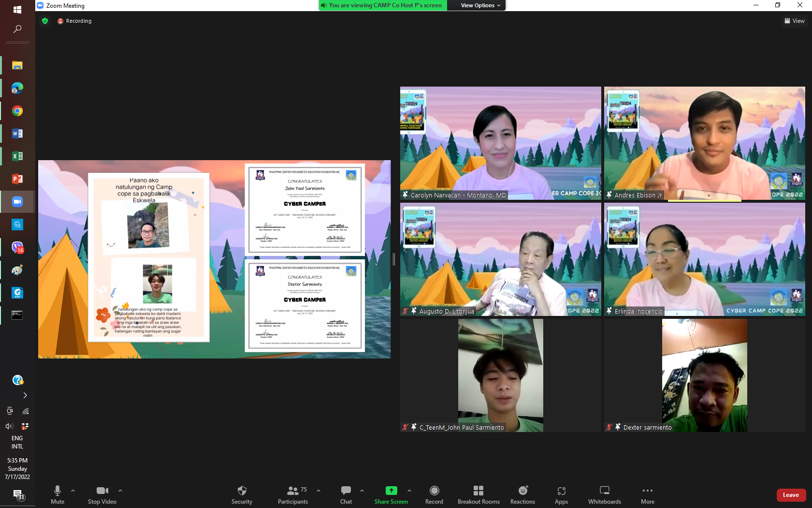
Task: Click the green encryption shield icon
Action: (45, 21)
